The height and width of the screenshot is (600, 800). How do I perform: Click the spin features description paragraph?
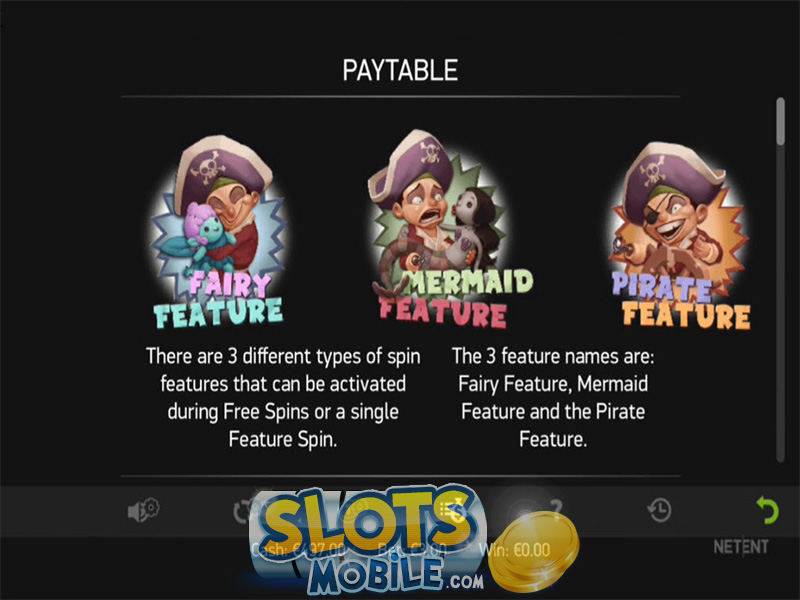(283, 397)
